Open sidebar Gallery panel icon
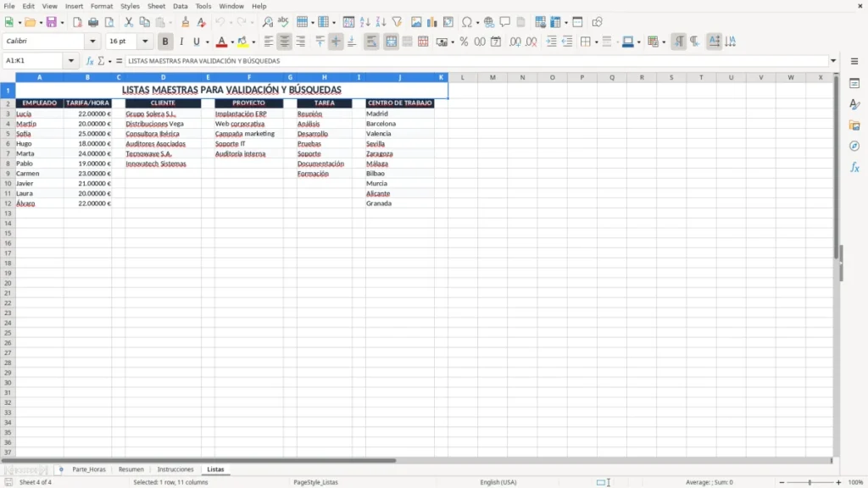Viewport: 868px width, 488px height. point(854,125)
